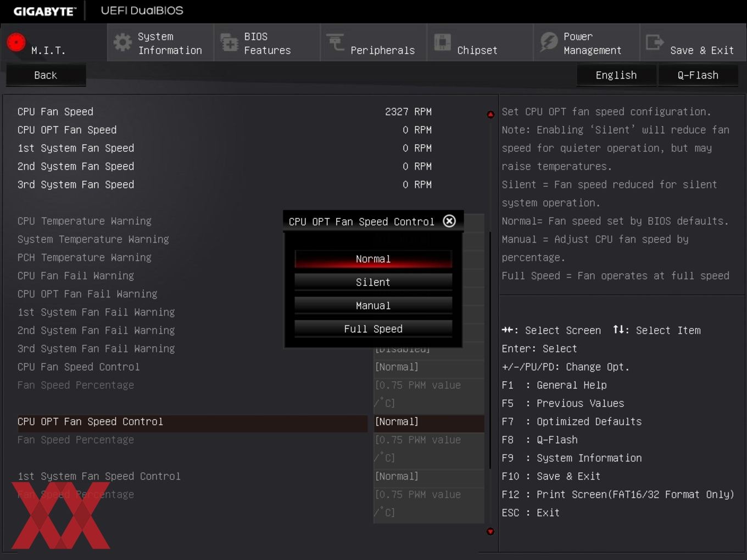
Task: Click the CPU OPT Fan Speed label
Action: 67,130
